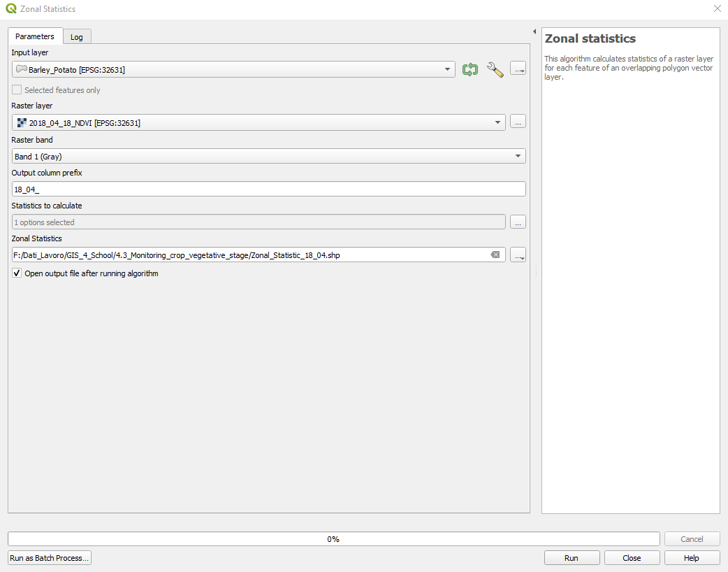Click the 'Output column prefix' label
728x572 pixels.
[46, 173]
